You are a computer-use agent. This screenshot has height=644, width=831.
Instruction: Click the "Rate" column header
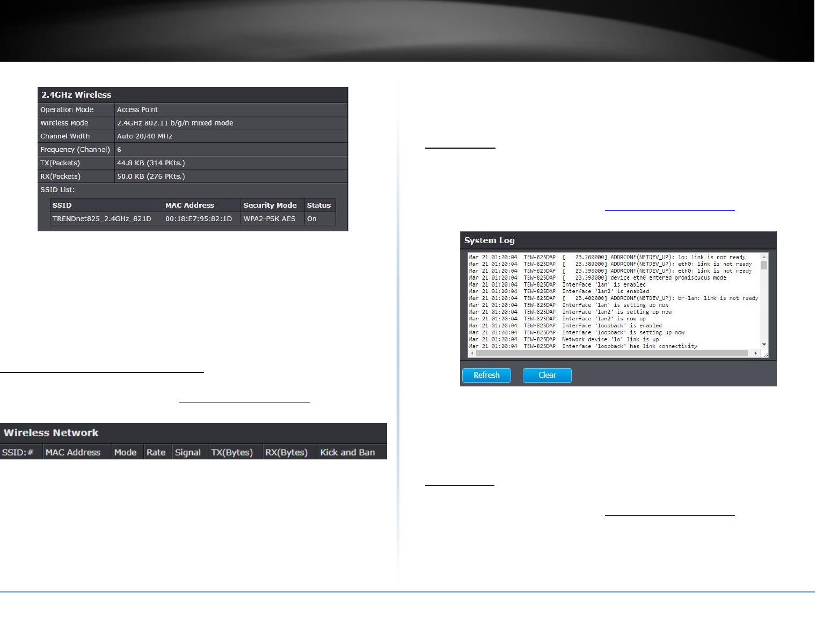pos(158,452)
